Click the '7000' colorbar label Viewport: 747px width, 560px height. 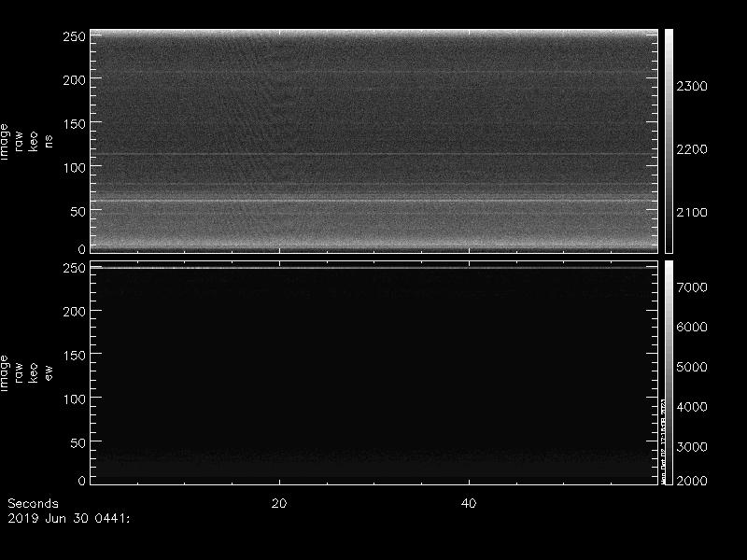[692, 287]
